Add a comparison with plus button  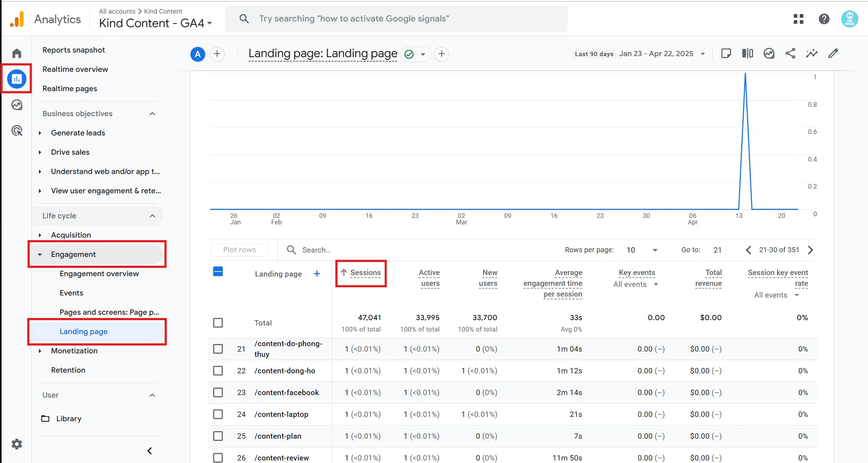click(x=217, y=54)
